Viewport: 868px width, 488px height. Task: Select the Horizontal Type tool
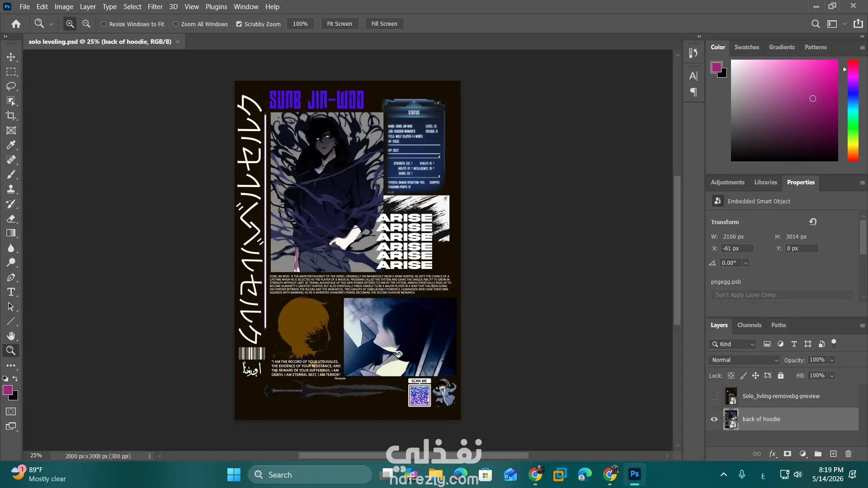click(11, 292)
